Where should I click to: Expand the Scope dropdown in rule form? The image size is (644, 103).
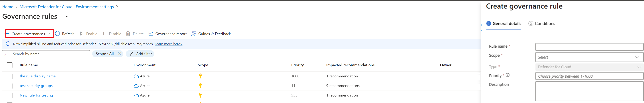tap(589, 57)
